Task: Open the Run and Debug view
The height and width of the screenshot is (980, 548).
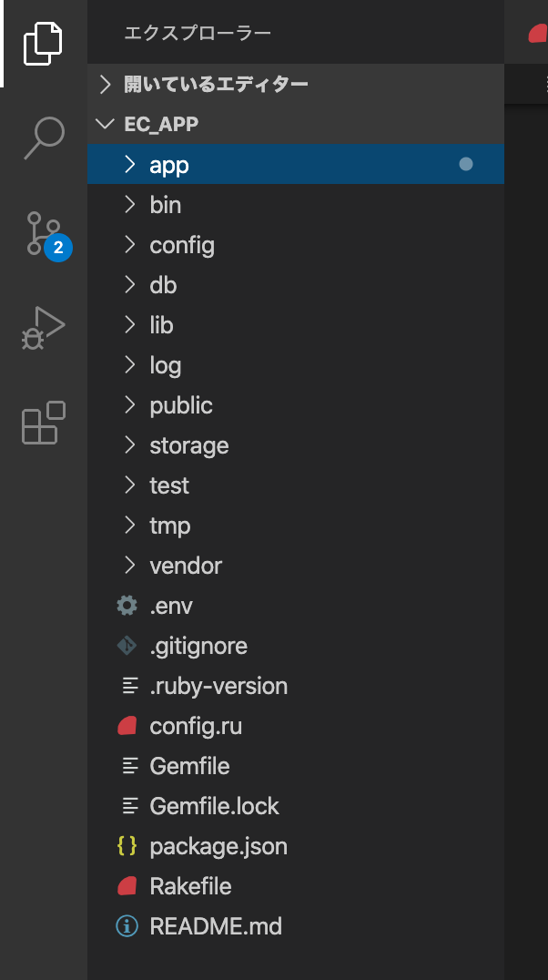Action: pos(43,328)
